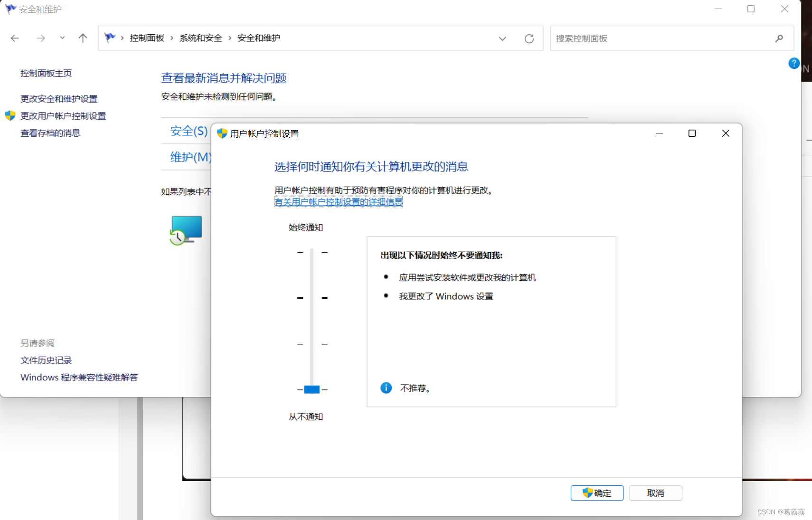Image resolution: width=812 pixels, height=520 pixels.
Task: Click the 安全和维护 title bar flag icon
Action: pyautogui.click(x=10, y=9)
